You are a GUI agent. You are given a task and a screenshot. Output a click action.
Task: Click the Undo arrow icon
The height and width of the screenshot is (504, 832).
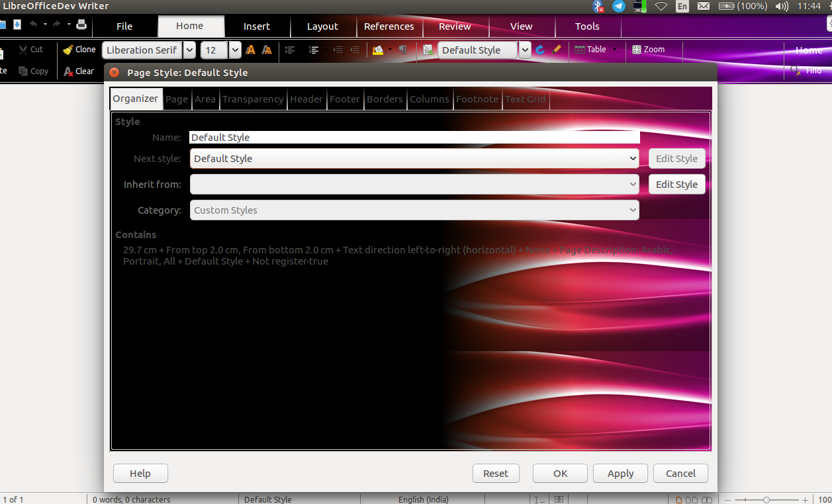point(33,24)
